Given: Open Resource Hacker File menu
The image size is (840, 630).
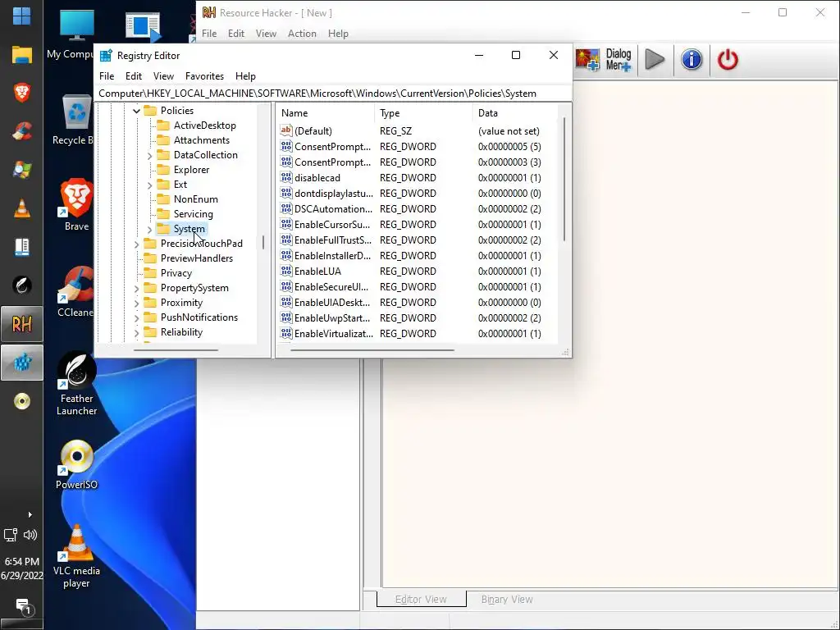Looking at the screenshot, I should pos(209,33).
